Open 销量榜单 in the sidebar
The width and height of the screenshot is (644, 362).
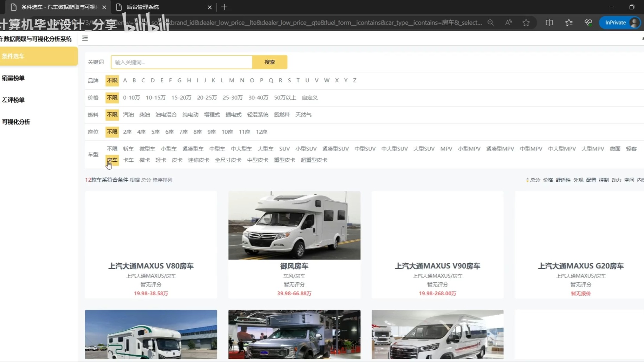point(13,78)
